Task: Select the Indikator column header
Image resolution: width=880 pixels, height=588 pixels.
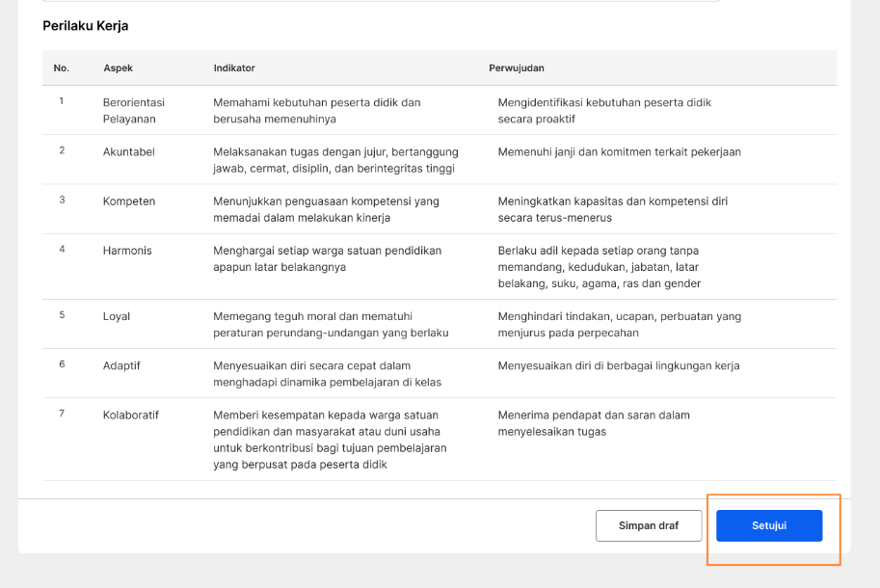Action: tap(234, 67)
